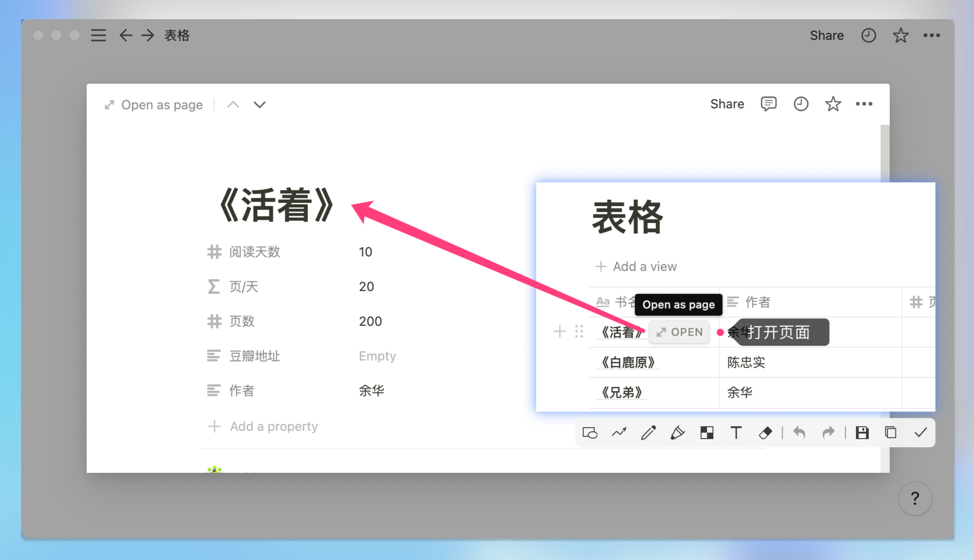Select the highlighter annotation tool

coord(678,433)
